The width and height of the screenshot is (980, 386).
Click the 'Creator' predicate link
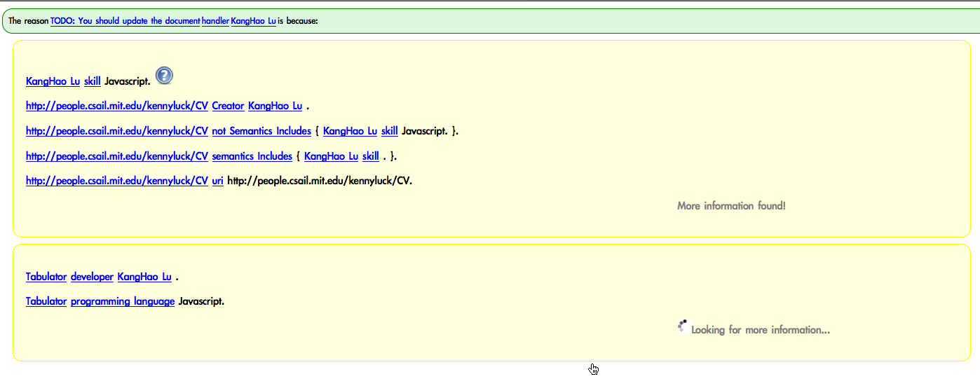pyautogui.click(x=228, y=106)
